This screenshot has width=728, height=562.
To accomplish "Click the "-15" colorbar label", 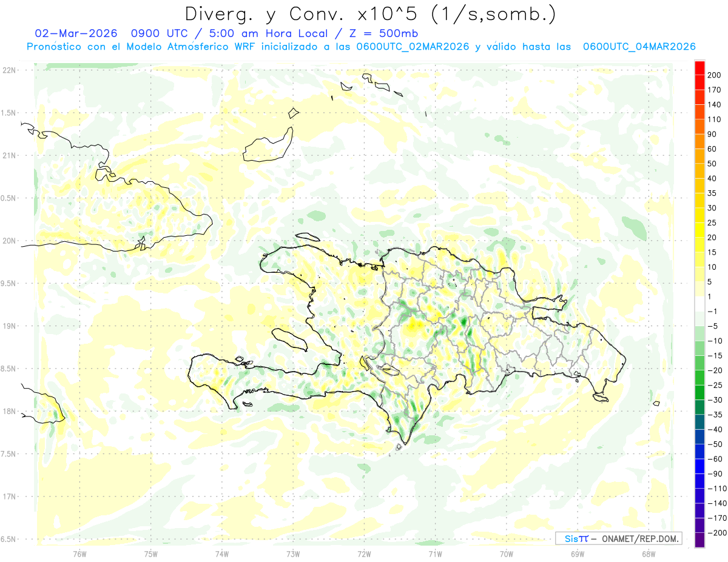I will (714, 356).
